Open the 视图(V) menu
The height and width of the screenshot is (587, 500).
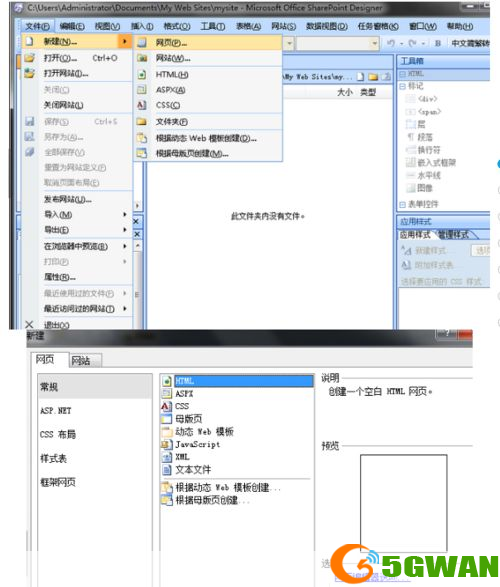[107, 27]
